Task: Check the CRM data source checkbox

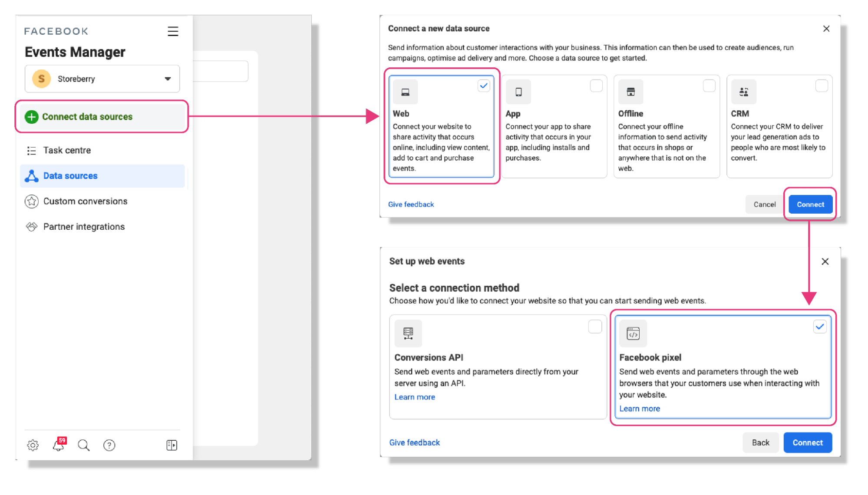Action: click(x=822, y=86)
